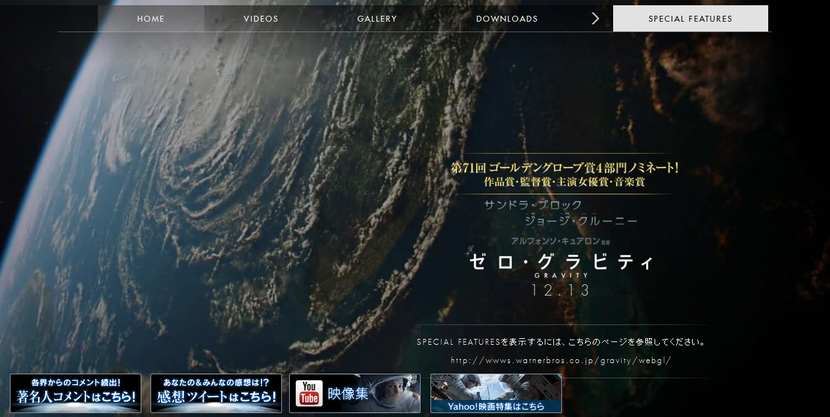The width and height of the screenshot is (830, 417).
Task: Open the YouTube 映像集 banner
Action: (x=355, y=393)
